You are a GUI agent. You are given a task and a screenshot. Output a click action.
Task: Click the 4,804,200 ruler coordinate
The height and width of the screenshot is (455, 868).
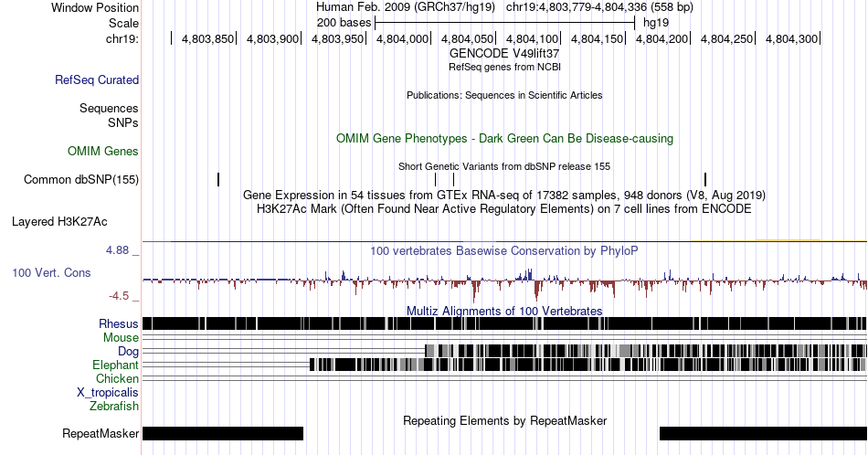click(662, 38)
